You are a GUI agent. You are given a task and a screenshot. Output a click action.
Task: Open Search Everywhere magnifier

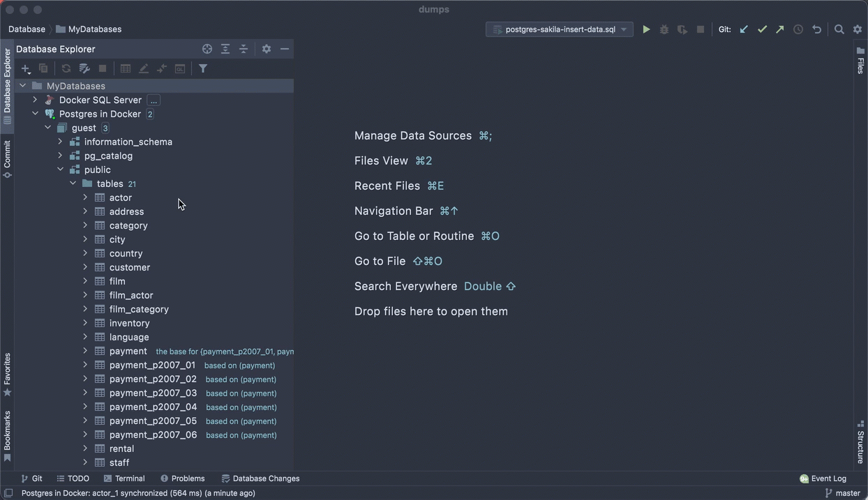point(839,29)
